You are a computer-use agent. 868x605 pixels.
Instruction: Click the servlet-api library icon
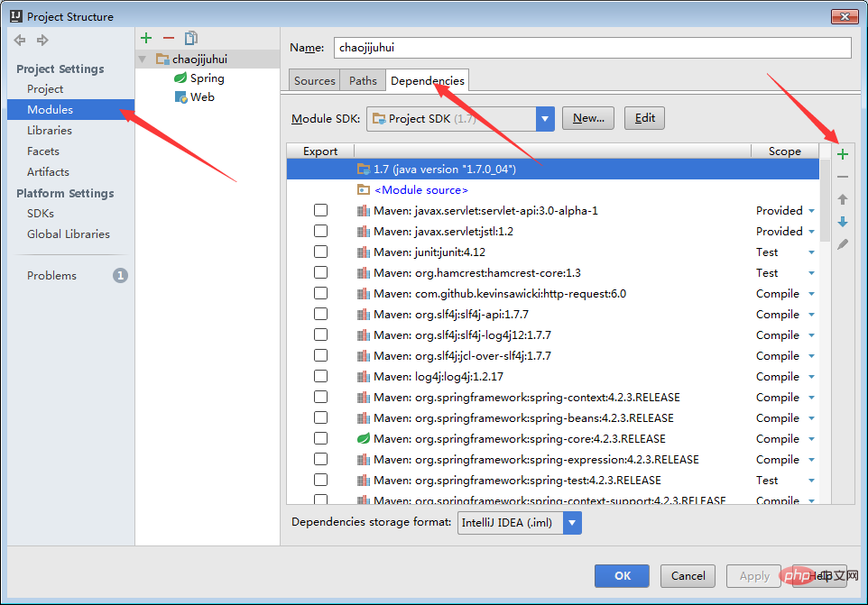click(364, 211)
